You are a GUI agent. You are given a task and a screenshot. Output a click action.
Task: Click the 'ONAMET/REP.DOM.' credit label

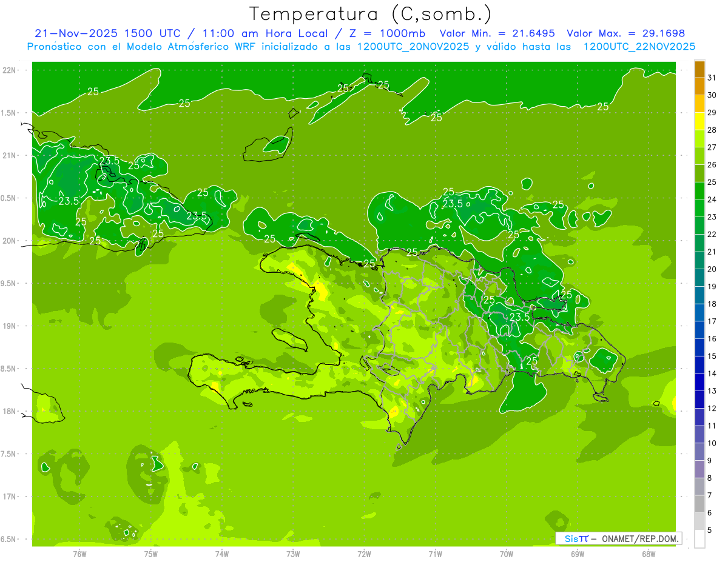point(639,538)
